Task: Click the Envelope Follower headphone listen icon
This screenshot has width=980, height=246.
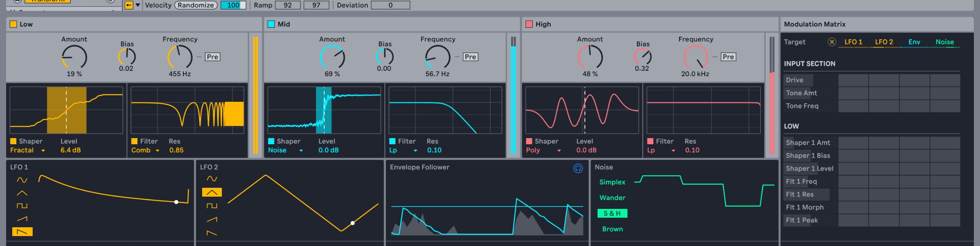Action: [x=578, y=168]
